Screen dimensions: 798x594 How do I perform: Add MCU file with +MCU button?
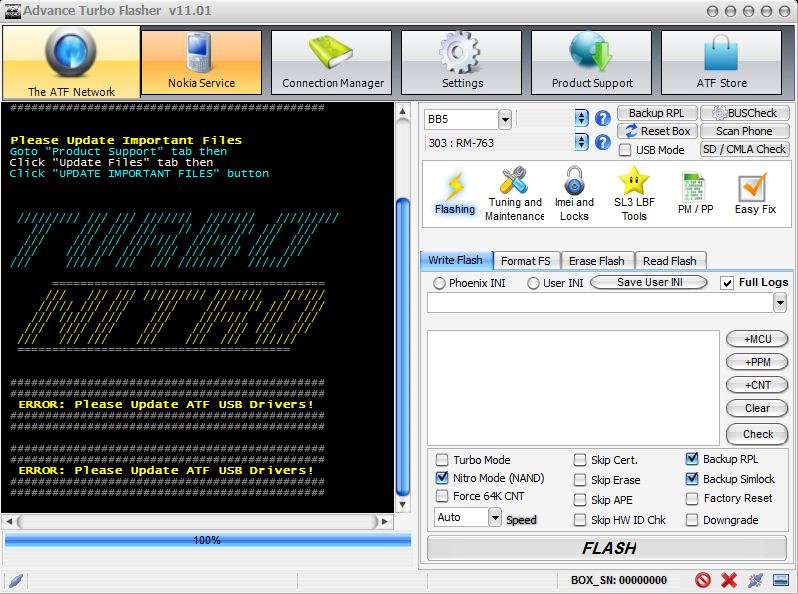pyautogui.click(x=757, y=339)
